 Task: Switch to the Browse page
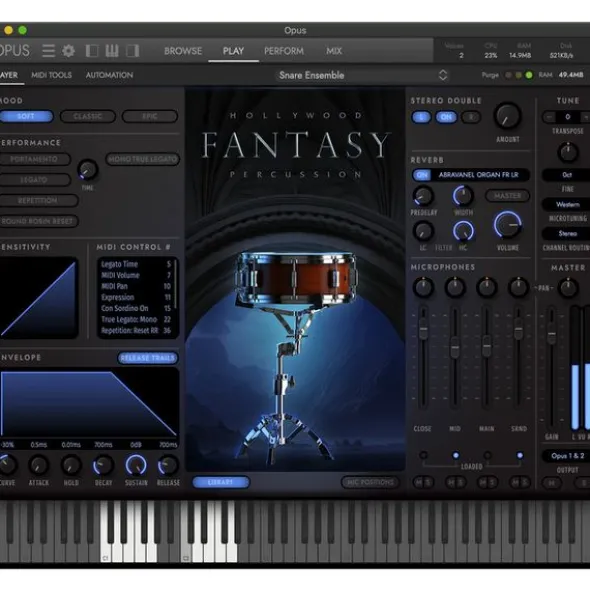pos(183,51)
